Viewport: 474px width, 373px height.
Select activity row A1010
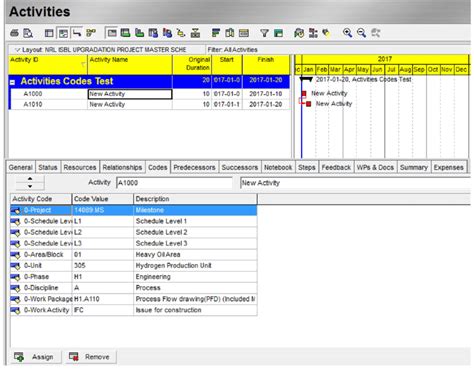[x=149, y=104]
